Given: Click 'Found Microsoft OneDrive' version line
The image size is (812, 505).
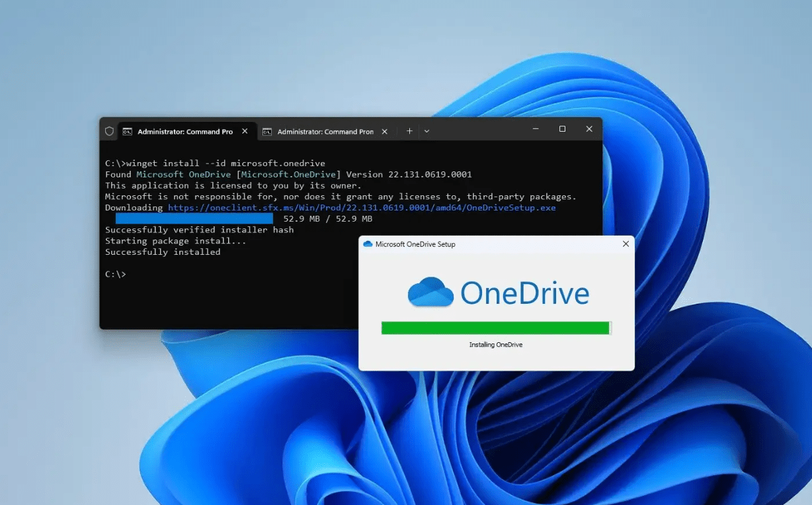Looking at the screenshot, I should pos(288,175).
